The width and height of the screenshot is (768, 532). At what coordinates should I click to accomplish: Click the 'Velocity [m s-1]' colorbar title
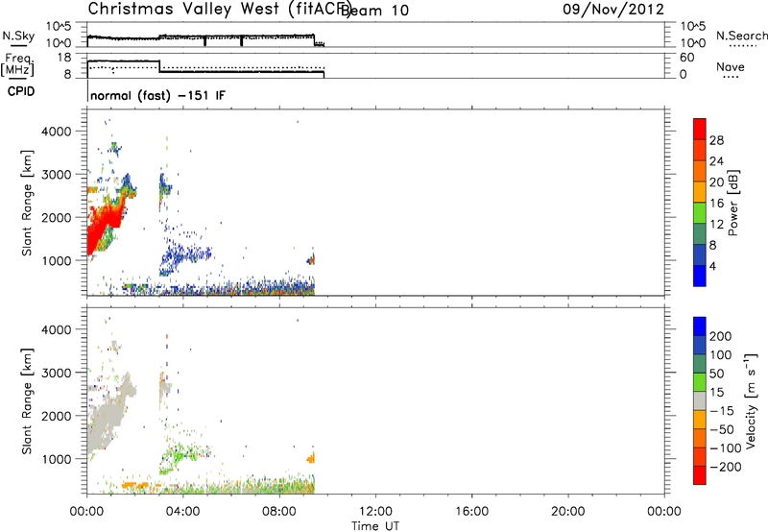(751, 400)
